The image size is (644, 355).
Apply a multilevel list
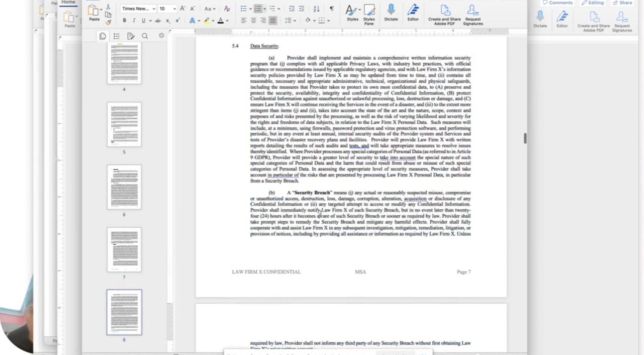[x=272, y=8]
